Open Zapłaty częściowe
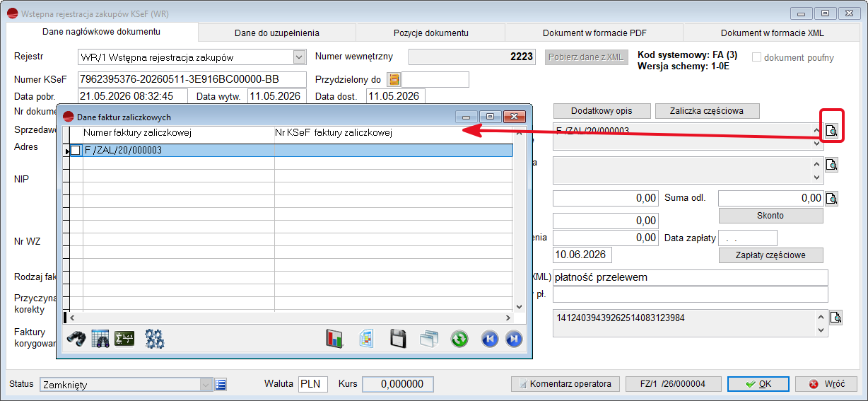 click(770, 255)
